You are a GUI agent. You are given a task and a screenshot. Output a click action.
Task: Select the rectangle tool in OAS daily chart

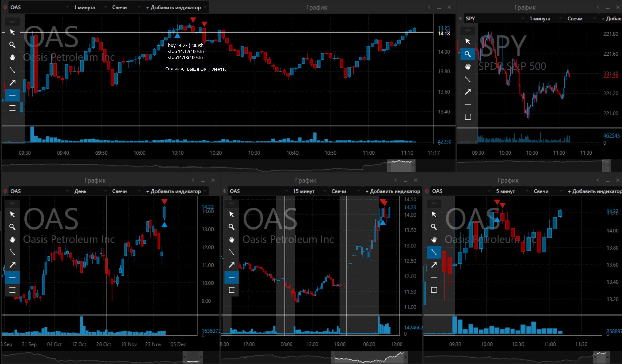pyautogui.click(x=12, y=290)
